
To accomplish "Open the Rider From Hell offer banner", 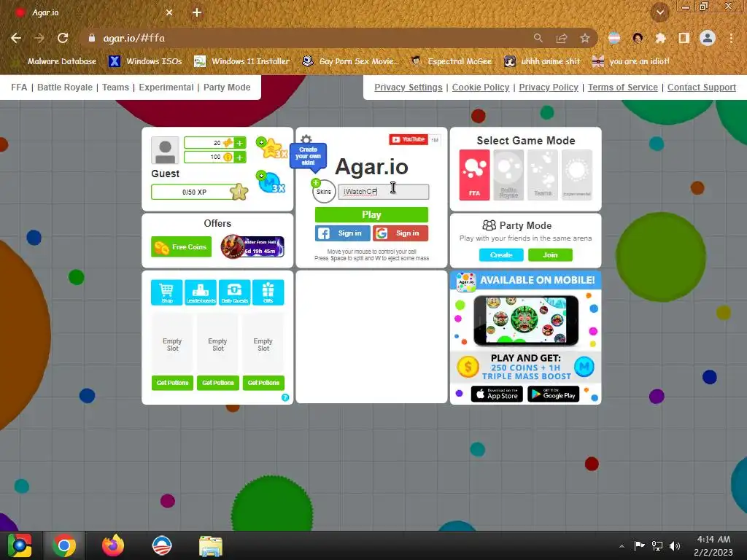I will [x=252, y=246].
